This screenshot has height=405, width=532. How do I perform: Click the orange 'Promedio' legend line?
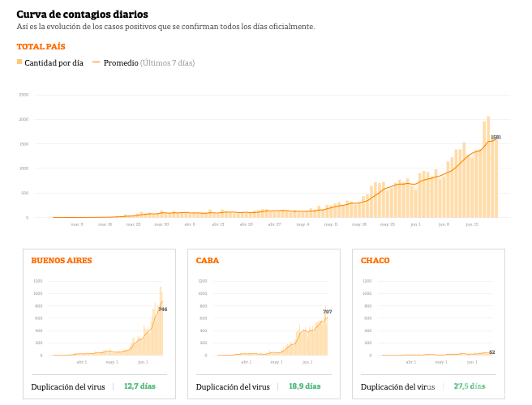pyautogui.click(x=97, y=62)
